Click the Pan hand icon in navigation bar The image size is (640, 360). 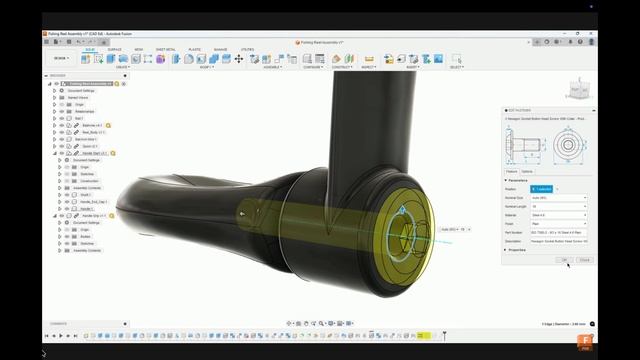pyautogui.click(x=306, y=323)
